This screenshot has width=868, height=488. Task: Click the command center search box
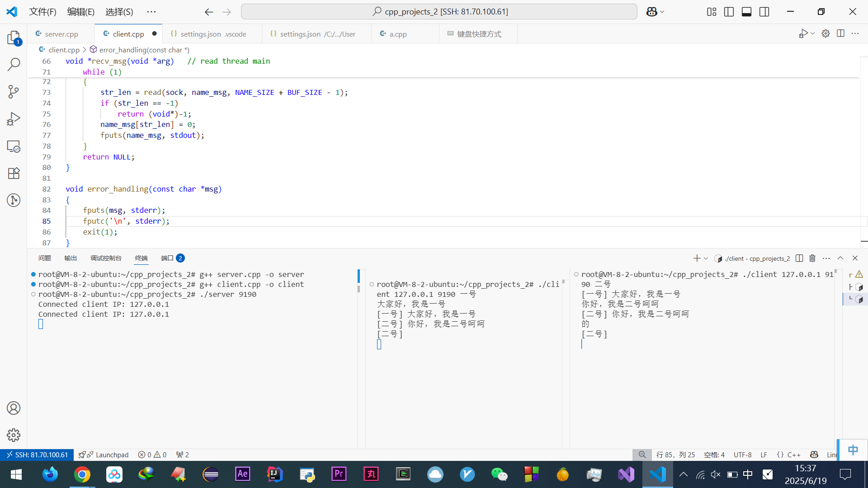coord(439,12)
